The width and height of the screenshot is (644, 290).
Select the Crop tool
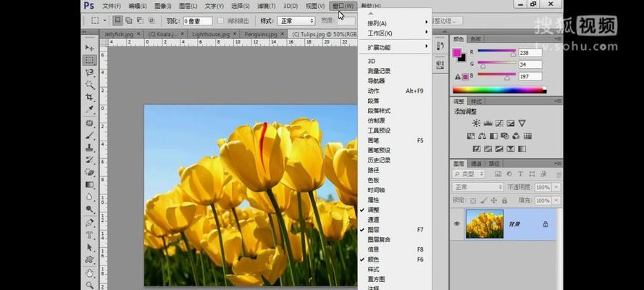click(90, 97)
